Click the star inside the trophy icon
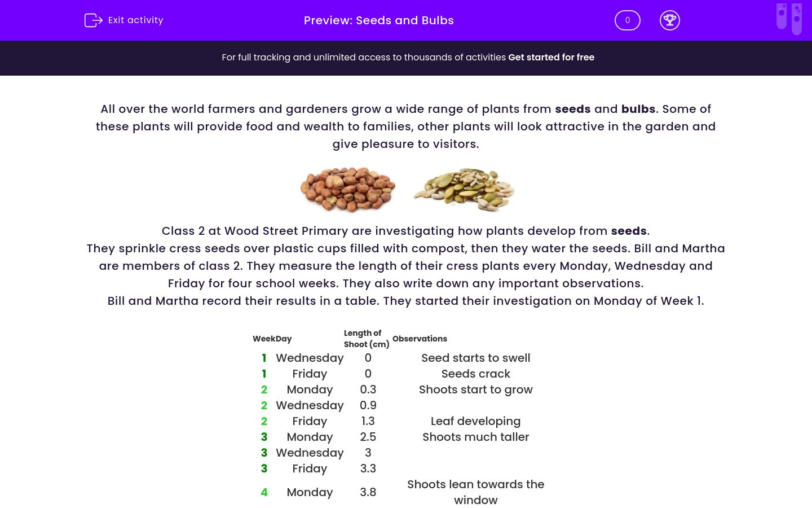 670,18
